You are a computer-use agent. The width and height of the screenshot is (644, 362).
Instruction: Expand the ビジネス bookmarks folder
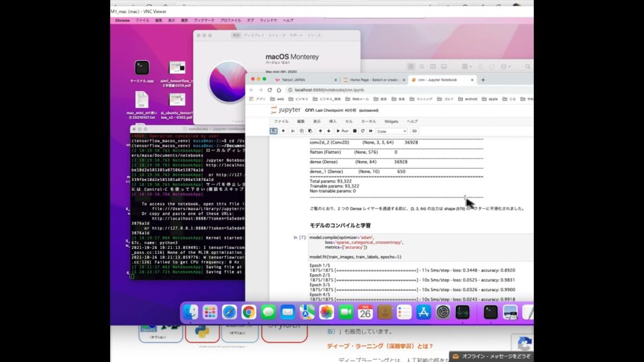(301, 98)
